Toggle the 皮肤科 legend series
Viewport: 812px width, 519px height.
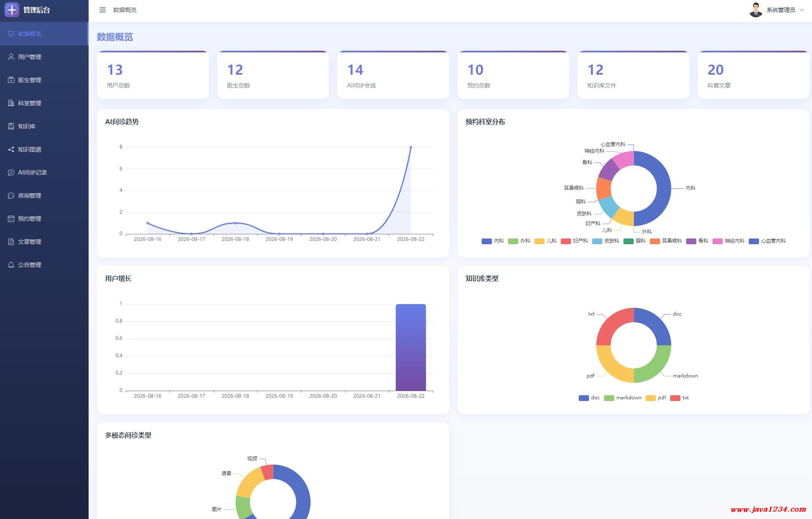click(605, 241)
